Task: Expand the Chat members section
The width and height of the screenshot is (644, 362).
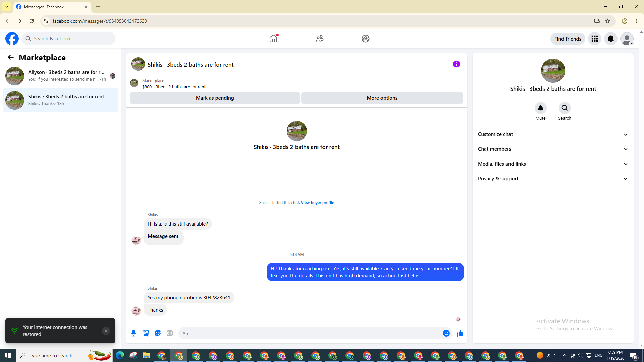Action: 553,149
